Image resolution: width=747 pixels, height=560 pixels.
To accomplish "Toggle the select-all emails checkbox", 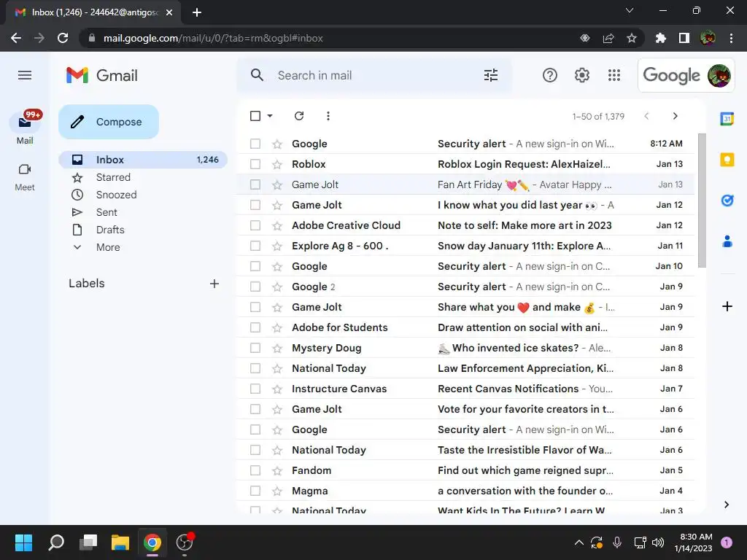I will (255, 116).
